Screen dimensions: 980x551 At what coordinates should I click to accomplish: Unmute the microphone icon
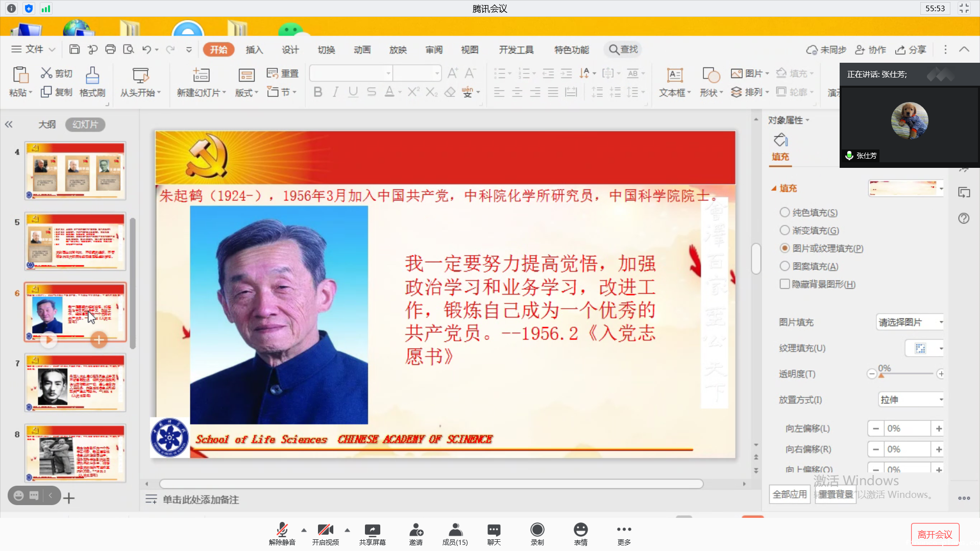pyautogui.click(x=282, y=531)
